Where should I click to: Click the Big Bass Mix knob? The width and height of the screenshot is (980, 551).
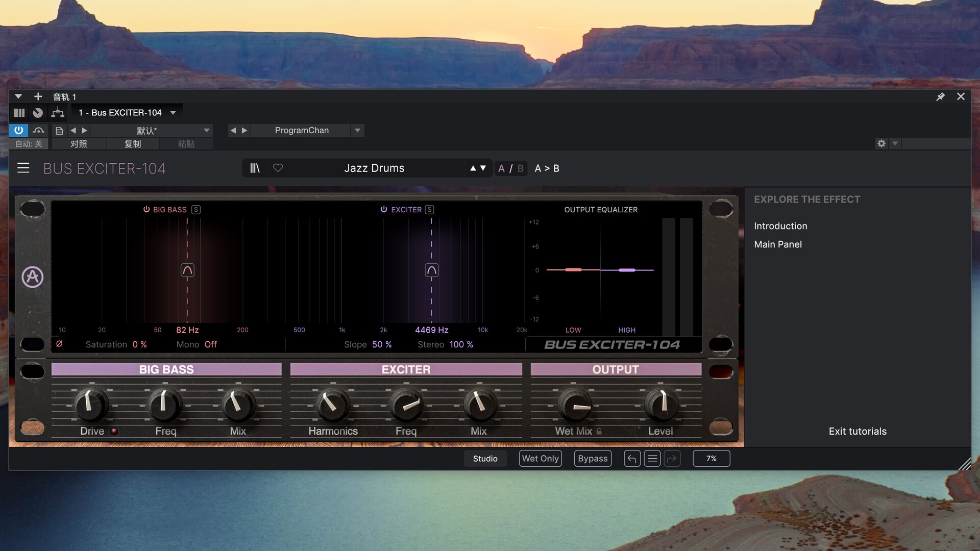pyautogui.click(x=238, y=405)
